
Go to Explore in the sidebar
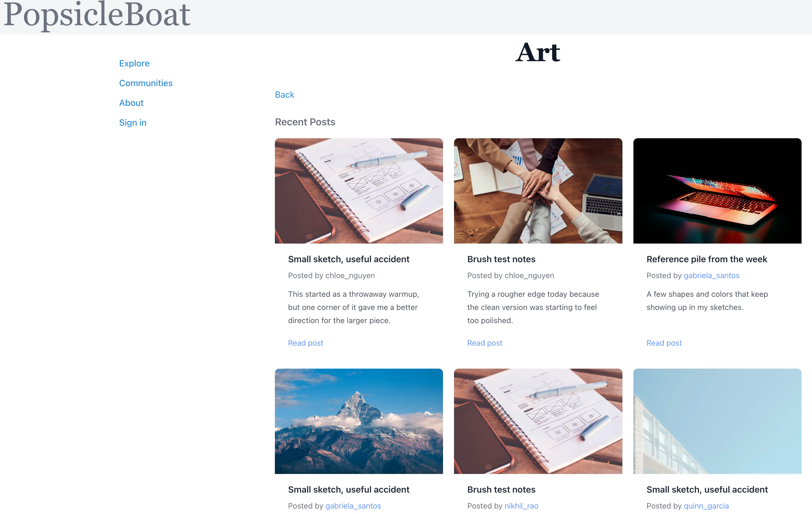click(134, 63)
